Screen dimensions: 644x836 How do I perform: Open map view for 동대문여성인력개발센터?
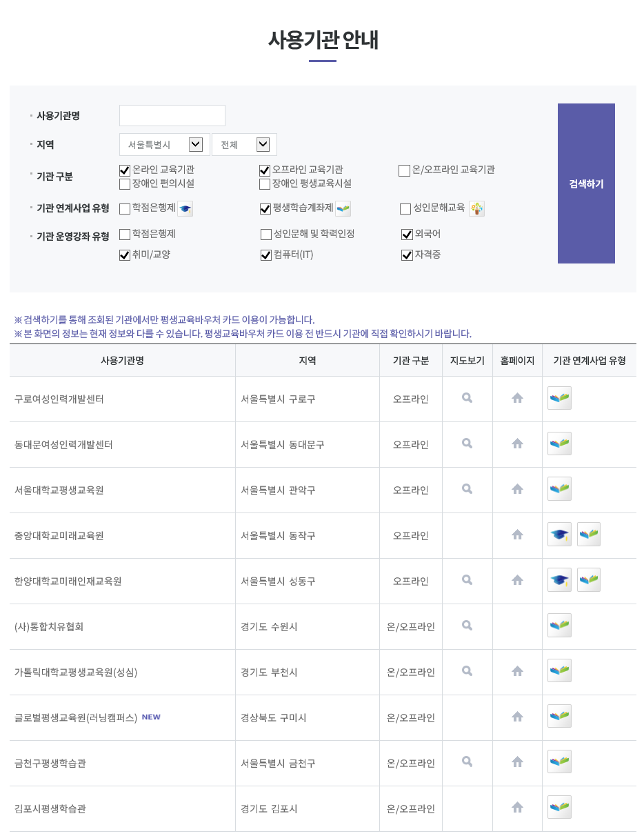coord(467,444)
